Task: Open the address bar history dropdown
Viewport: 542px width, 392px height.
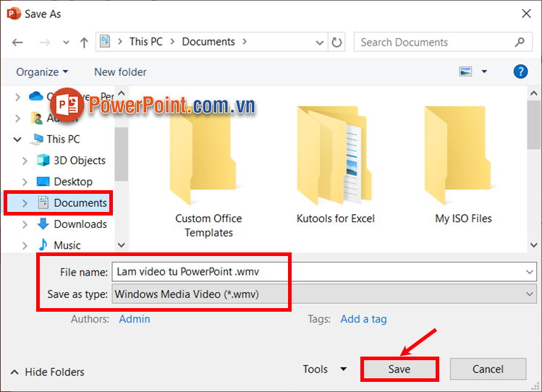Action: click(x=320, y=43)
